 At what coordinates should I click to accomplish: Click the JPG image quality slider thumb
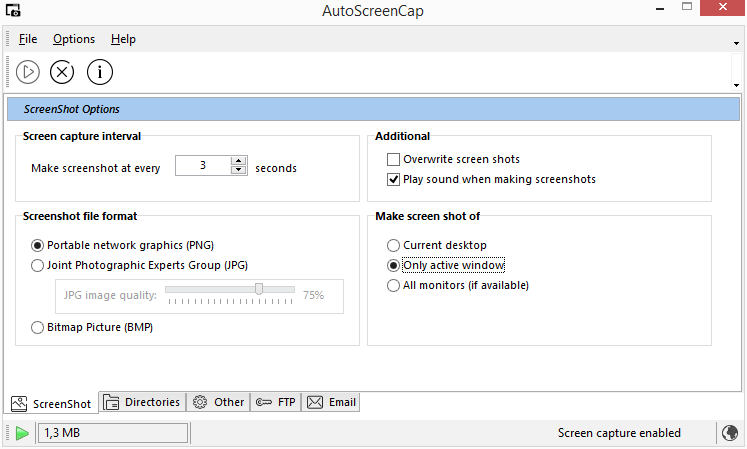pyautogui.click(x=259, y=288)
